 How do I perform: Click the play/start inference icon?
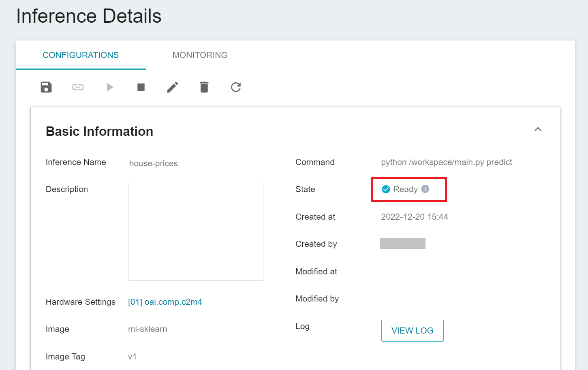point(110,87)
